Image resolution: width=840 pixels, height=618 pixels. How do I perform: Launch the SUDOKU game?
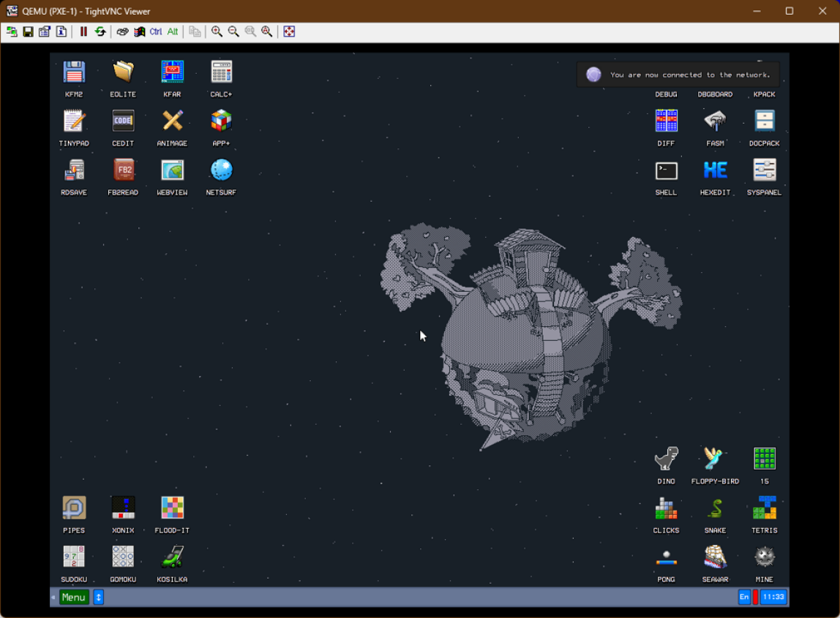pos(74,557)
